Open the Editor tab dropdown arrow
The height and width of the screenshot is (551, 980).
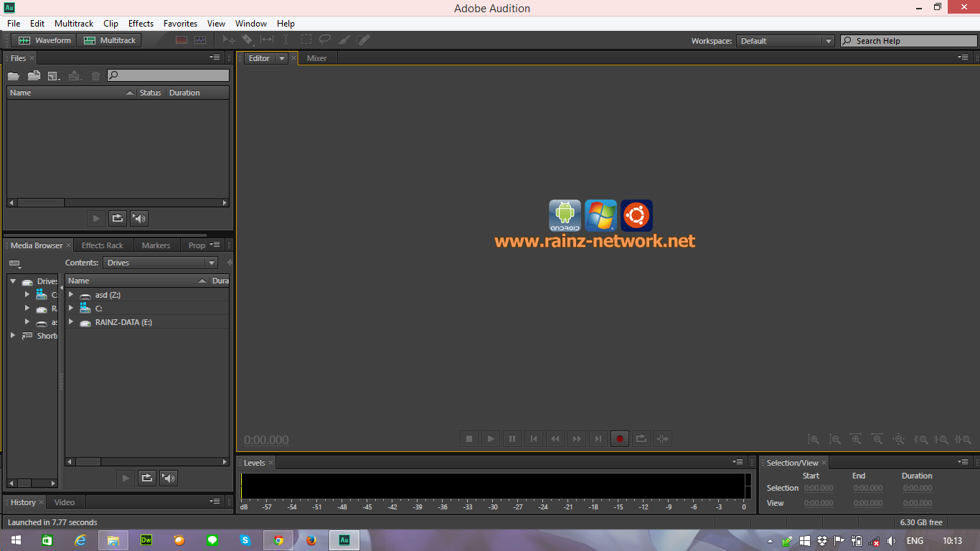coord(282,58)
